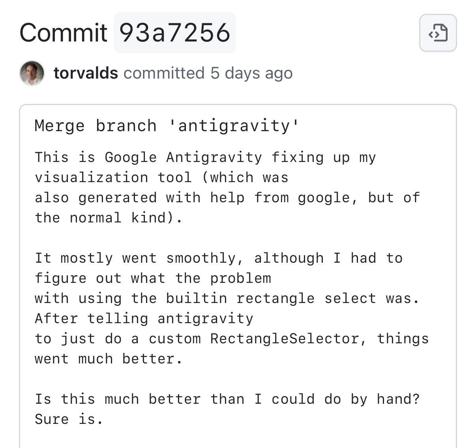This screenshot has height=448, width=476.
Task: Open the torvalds username link
Action: (86, 73)
